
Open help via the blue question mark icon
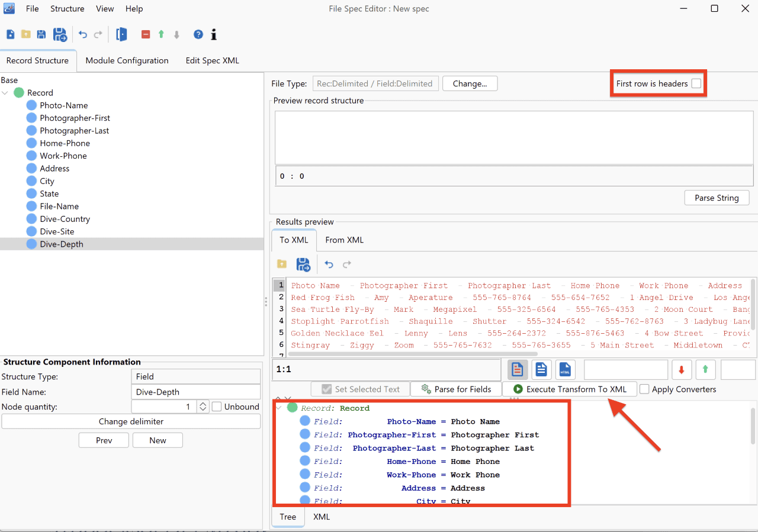(198, 34)
